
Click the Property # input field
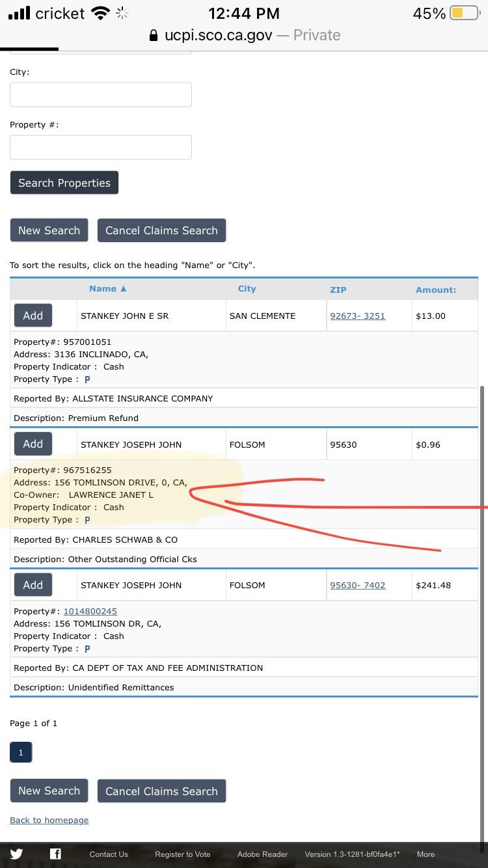(x=101, y=147)
